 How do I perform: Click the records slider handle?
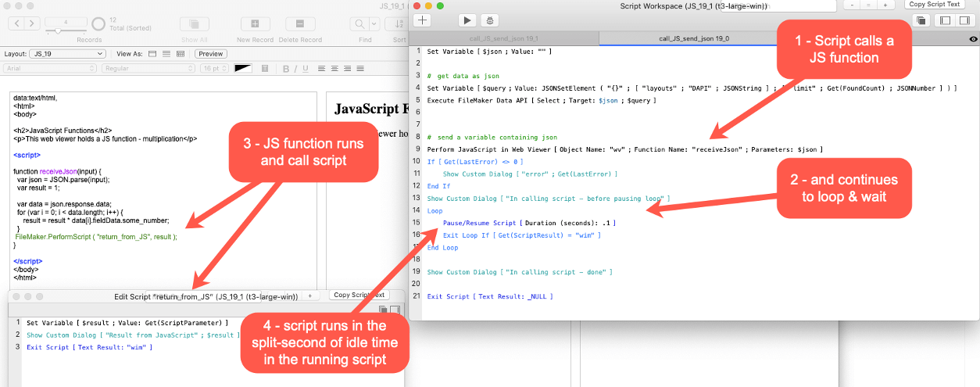pos(56,30)
